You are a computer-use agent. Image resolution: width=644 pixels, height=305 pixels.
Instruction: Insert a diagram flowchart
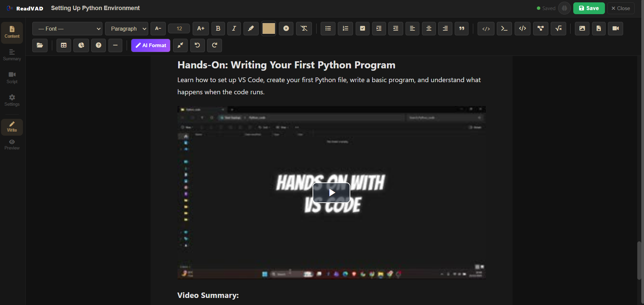point(541,29)
